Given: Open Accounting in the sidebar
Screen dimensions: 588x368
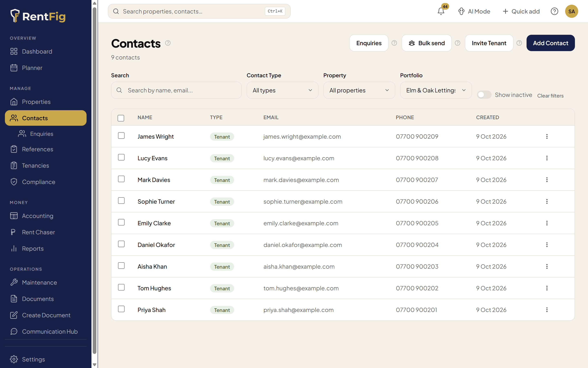Looking at the screenshot, I should tap(46, 216).
